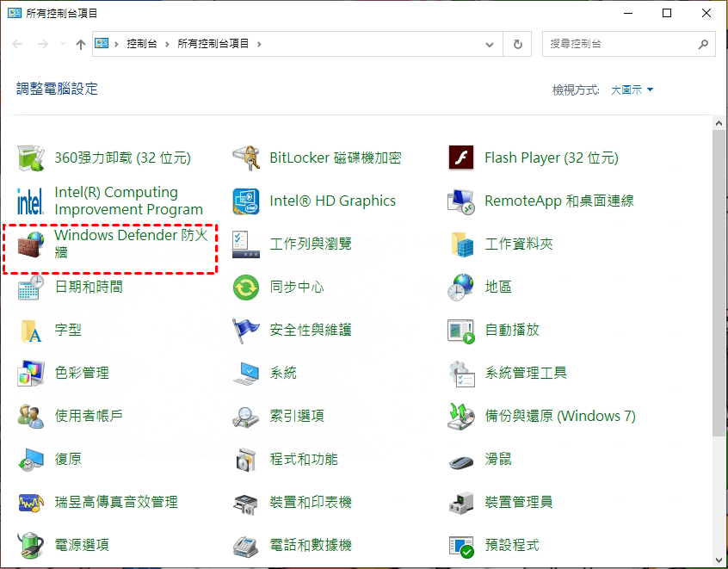Open the recent locations dropdown beside Forward
Viewport: 728px width, 569px height.
[x=63, y=44]
